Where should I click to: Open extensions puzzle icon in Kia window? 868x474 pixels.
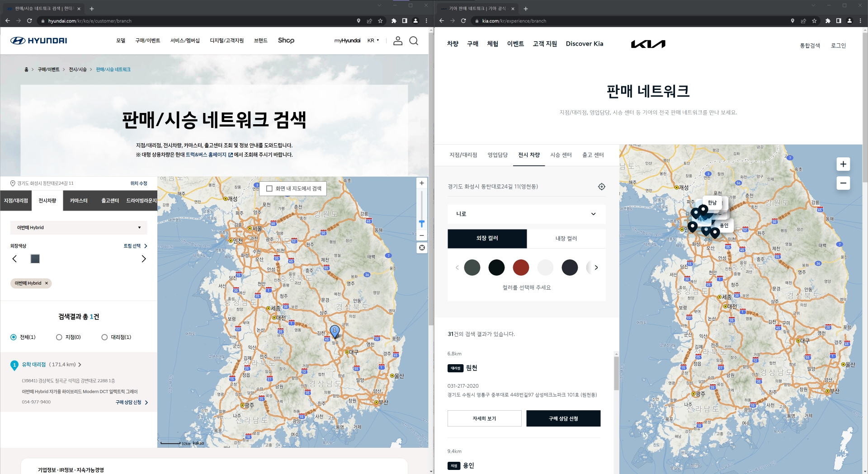point(828,21)
